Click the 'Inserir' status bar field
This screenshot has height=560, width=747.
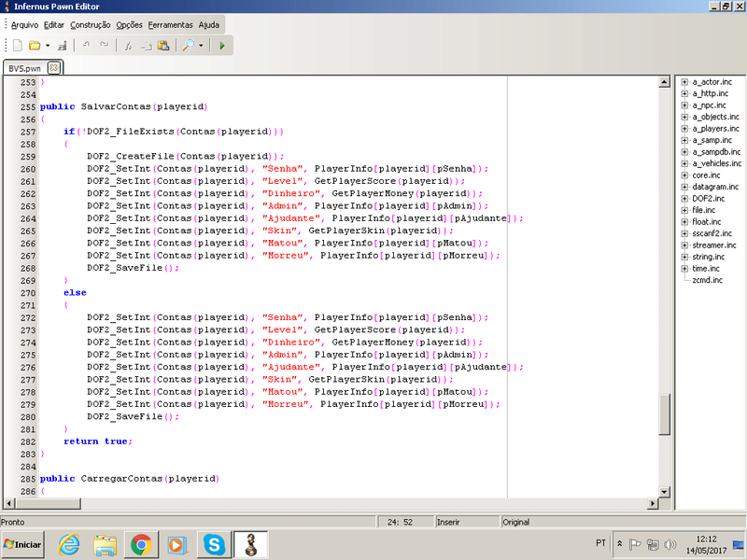point(467,522)
